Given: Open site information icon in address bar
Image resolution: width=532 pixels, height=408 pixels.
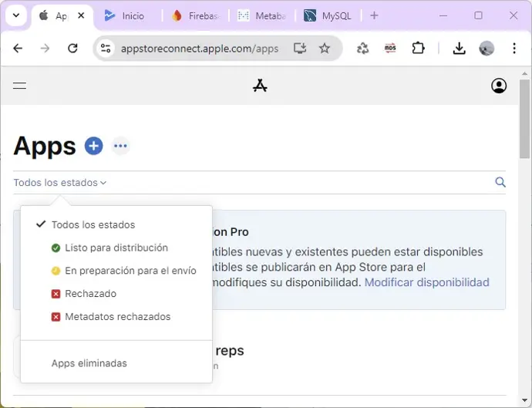Looking at the screenshot, I should [106, 49].
